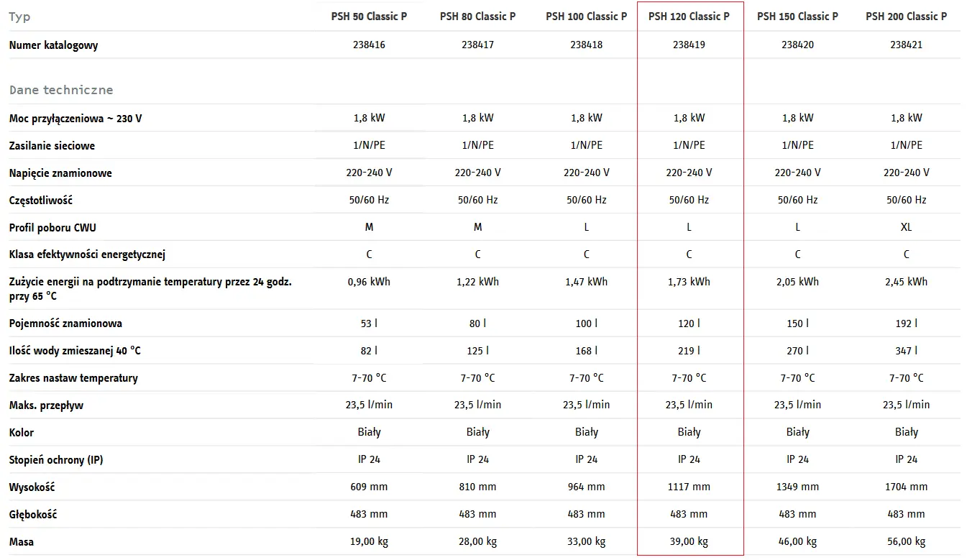Select the highlighted PSH 120 Classic P header
967x560 pixels.
click(689, 17)
